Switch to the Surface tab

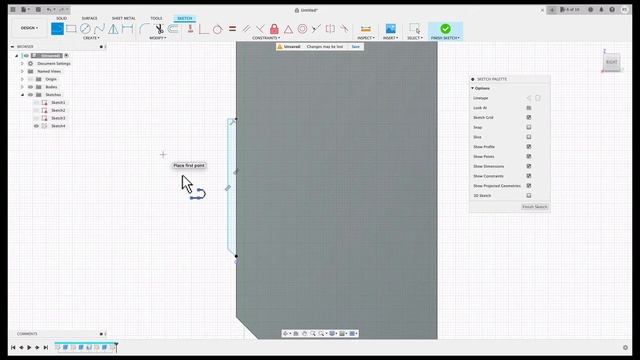[89, 18]
